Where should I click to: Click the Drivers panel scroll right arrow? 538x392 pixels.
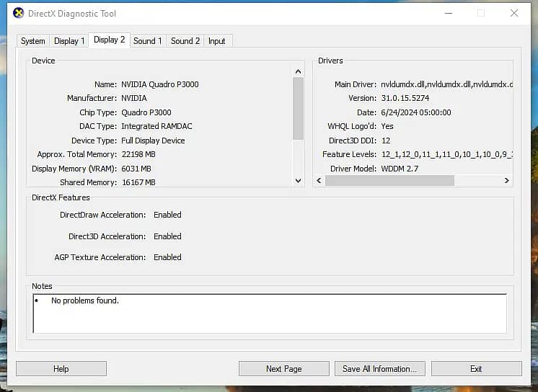(x=507, y=181)
